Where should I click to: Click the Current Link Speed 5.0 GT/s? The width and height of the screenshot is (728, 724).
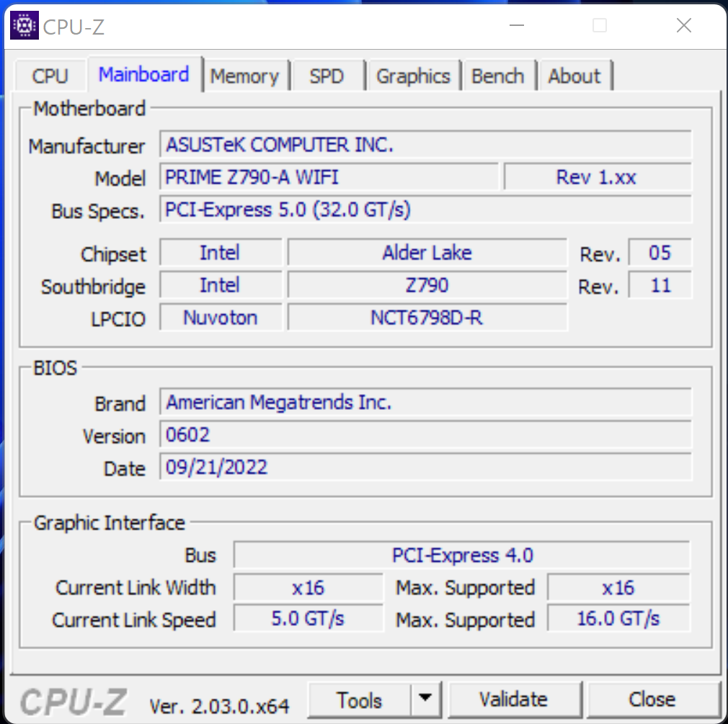pyautogui.click(x=308, y=618)
